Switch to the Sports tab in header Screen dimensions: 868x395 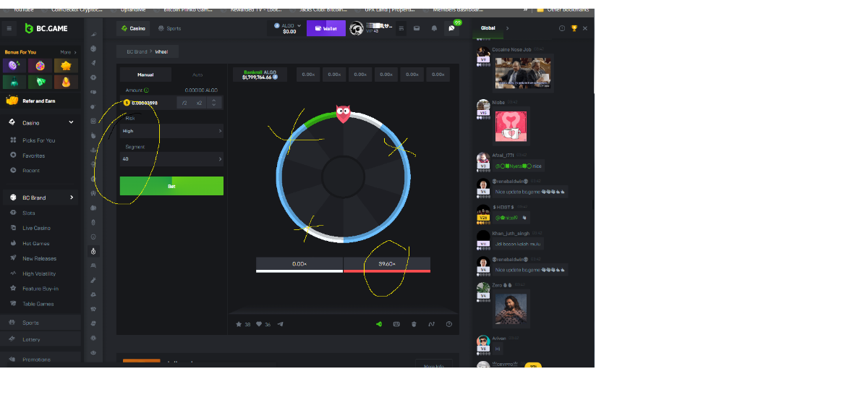(170, 28)
